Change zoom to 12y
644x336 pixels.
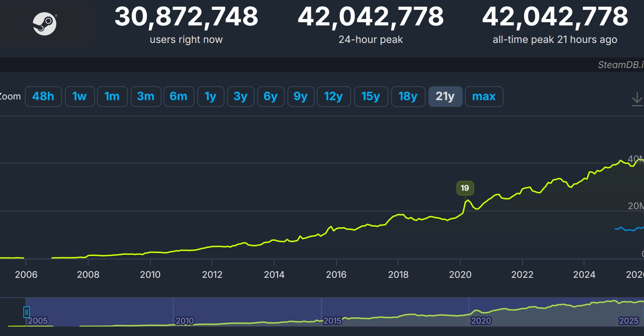[334, 96]
